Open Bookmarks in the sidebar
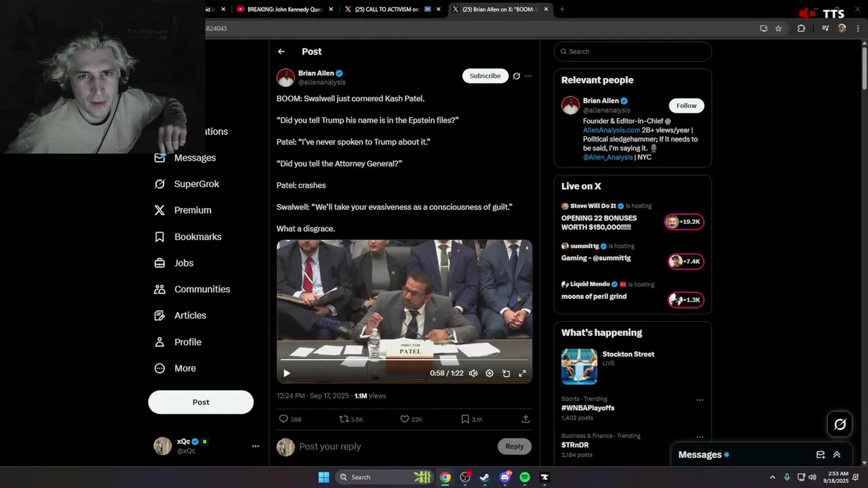Image resolution: width=868 pixels, height=488 pixels. coord(188,237)
